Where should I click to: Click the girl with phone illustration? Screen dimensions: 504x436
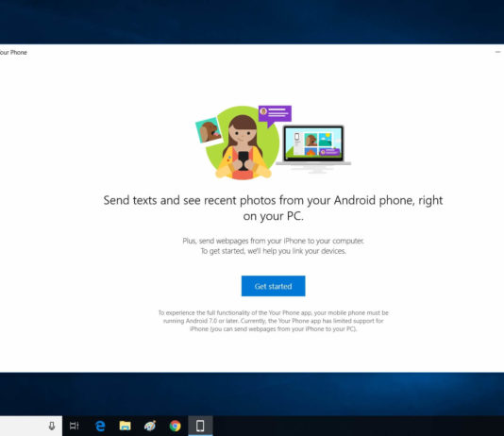tap(243, 143)
